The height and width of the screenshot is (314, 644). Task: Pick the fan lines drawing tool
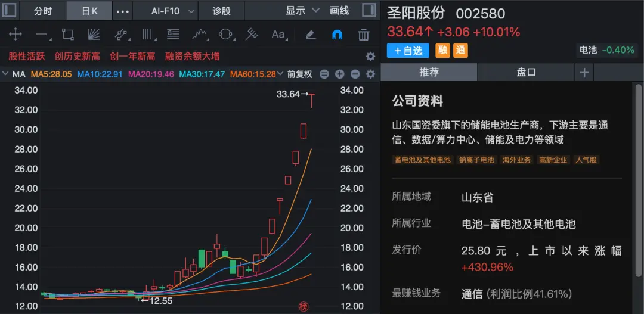click(94, 34)
